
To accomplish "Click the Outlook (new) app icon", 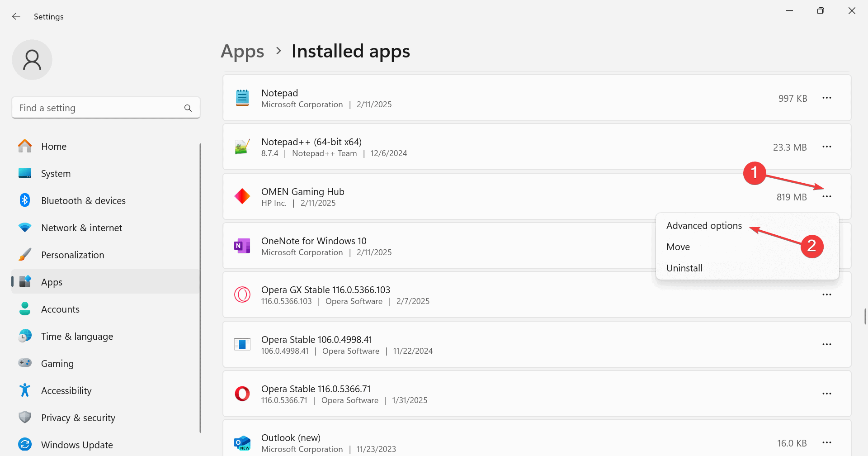I will tap(242, 443).
